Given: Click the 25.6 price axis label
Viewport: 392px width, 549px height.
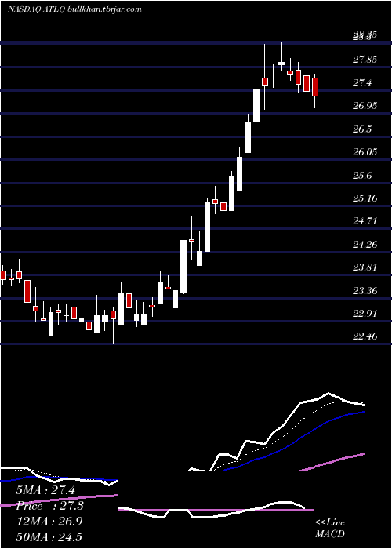Looking at the screenshot, I should (x=361, y=176).
